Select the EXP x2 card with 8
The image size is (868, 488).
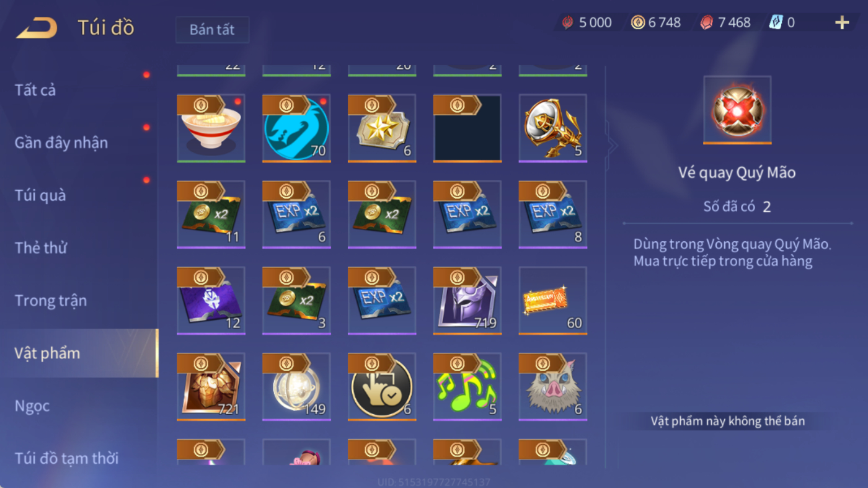553,215
